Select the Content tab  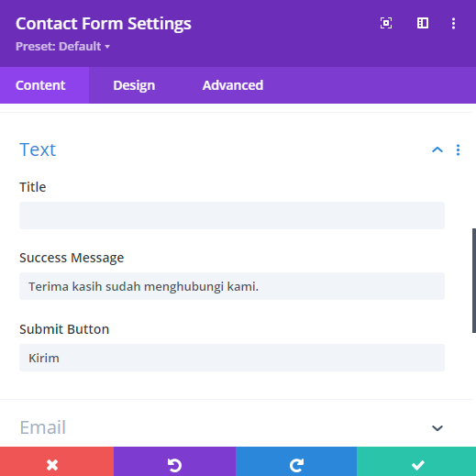[x=40, y=85]
